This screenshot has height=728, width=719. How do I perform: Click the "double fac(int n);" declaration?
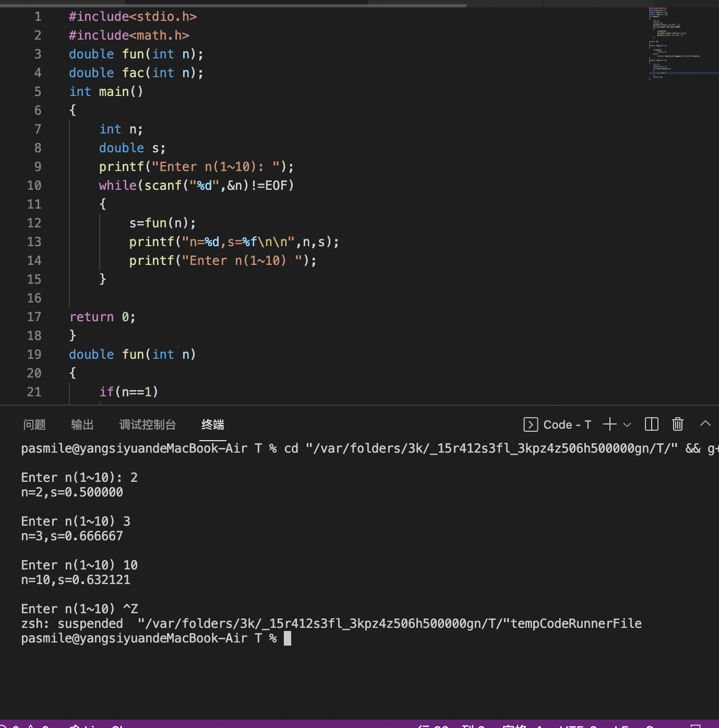136,73
